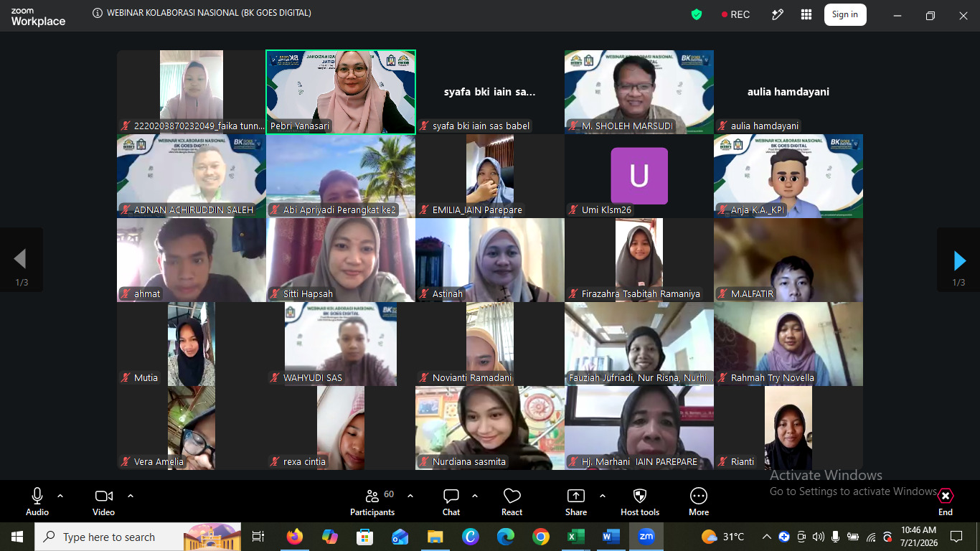The width and height of the screenshot is (980, 551).
Task: Show hidden system tray icons
Action: 767,537
